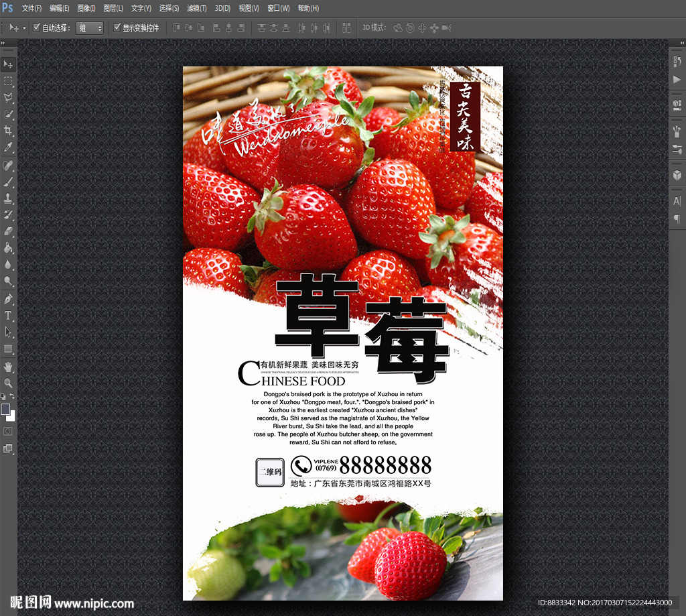Distribute right edges in options bar

click(x=326, y=28)
